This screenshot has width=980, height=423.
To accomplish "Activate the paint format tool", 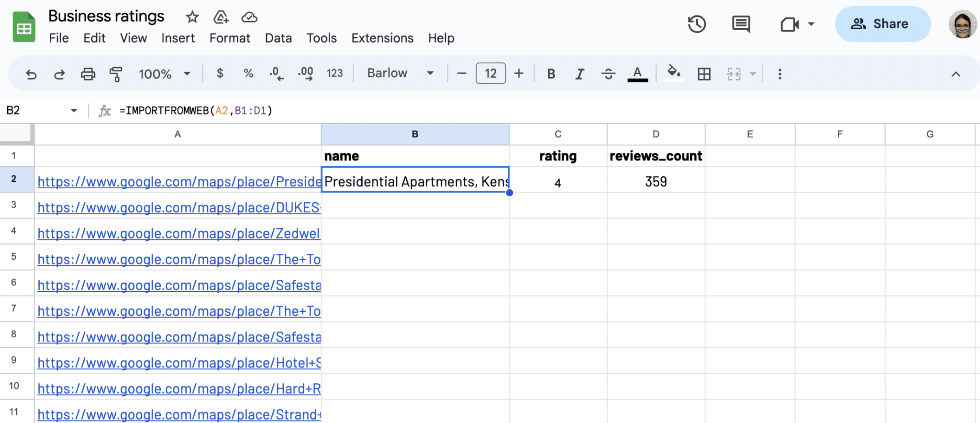I will [x=116, y=74].
